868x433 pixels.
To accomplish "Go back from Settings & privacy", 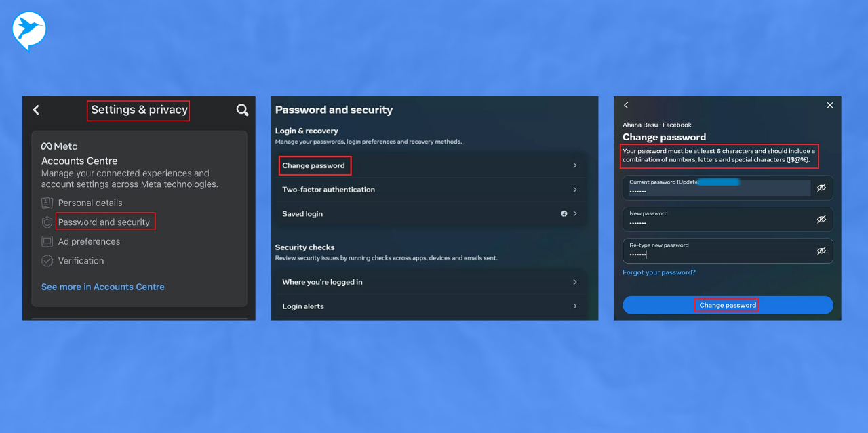I will (36, 110).
